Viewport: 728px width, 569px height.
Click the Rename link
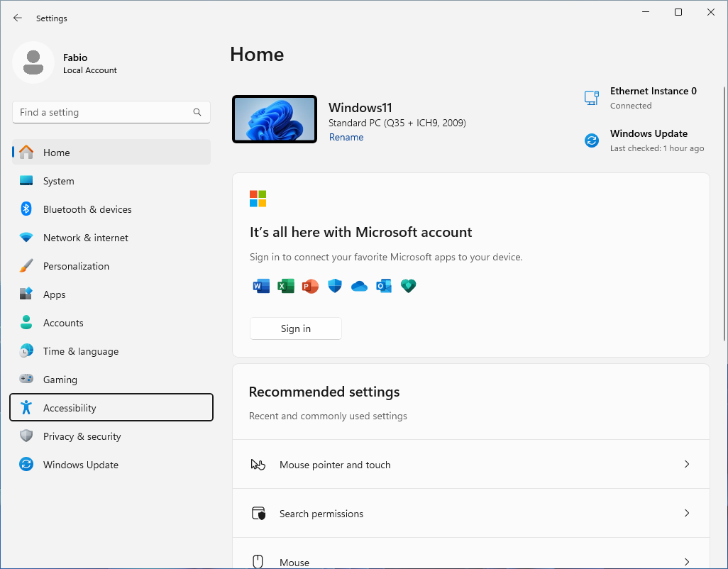point(346,137)
